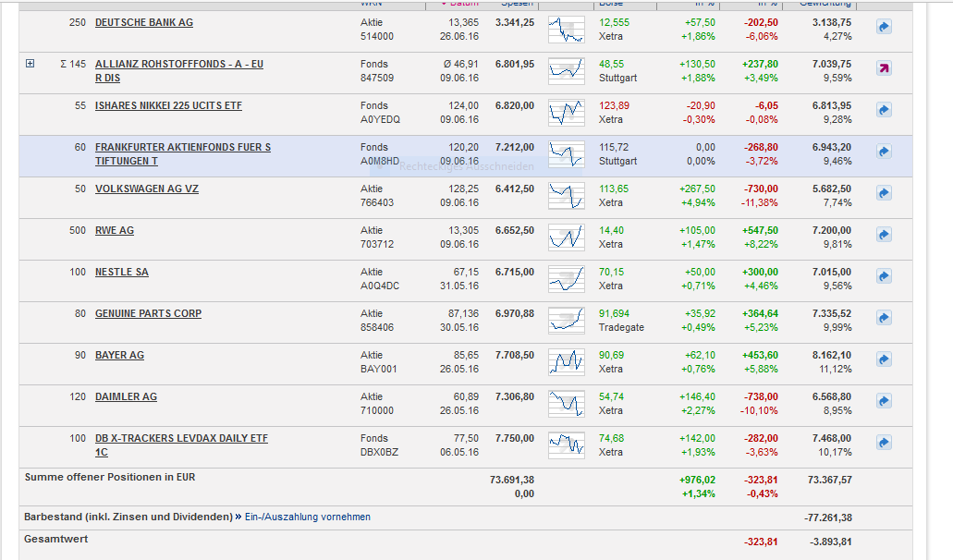
Task: View the Volkswagen AG VZ mini chart
Action: 567,196
